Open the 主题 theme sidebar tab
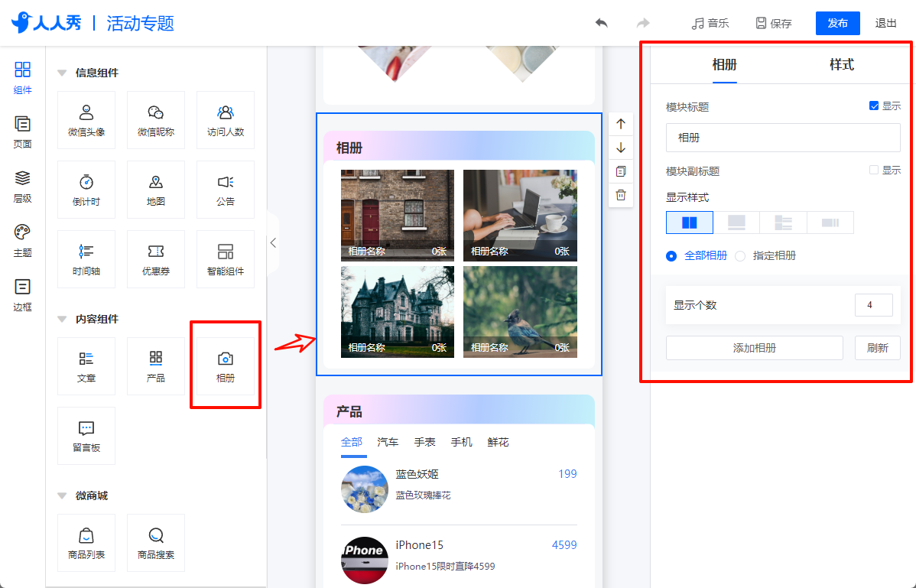This screenshot has width=916, height=588. point(22,241)
